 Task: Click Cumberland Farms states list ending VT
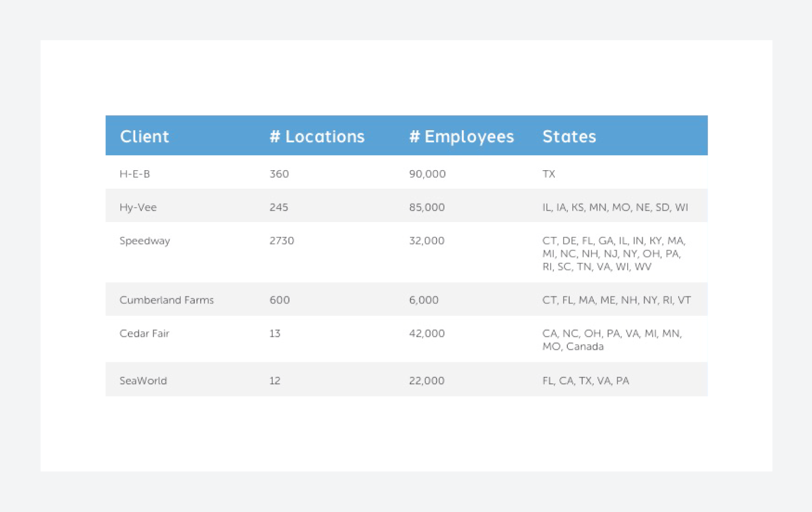pos(617,300)
